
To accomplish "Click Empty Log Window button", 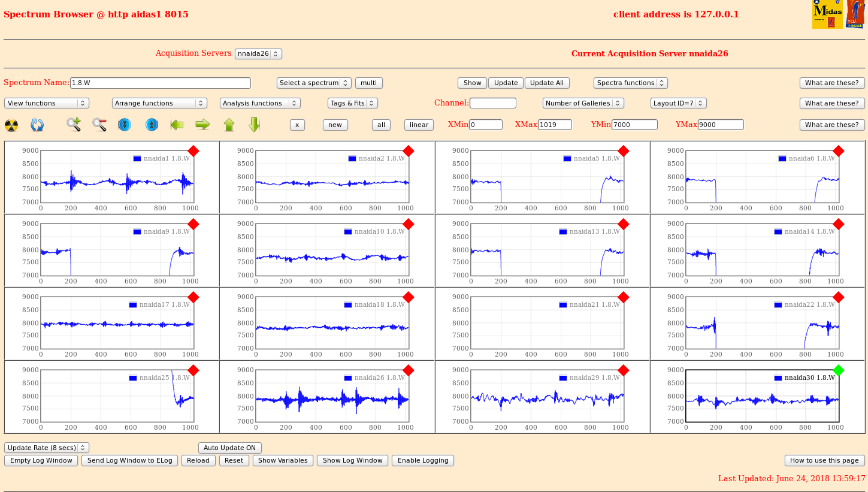I will pos(41,460).
